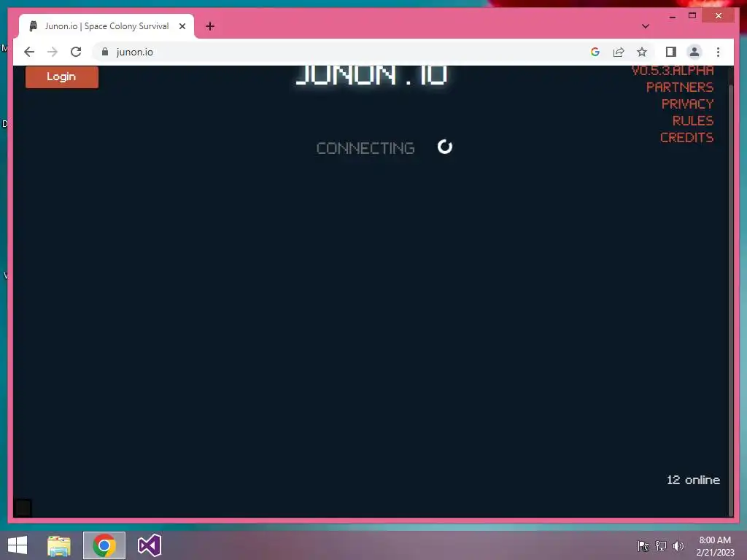Click the 12 online text
This screenshot has width=747, height=560.
[x=693, y=480]
